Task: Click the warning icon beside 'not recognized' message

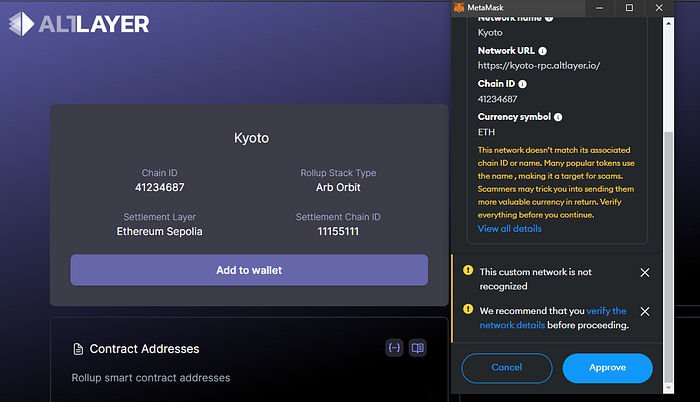Action: (x=468, y=270)
